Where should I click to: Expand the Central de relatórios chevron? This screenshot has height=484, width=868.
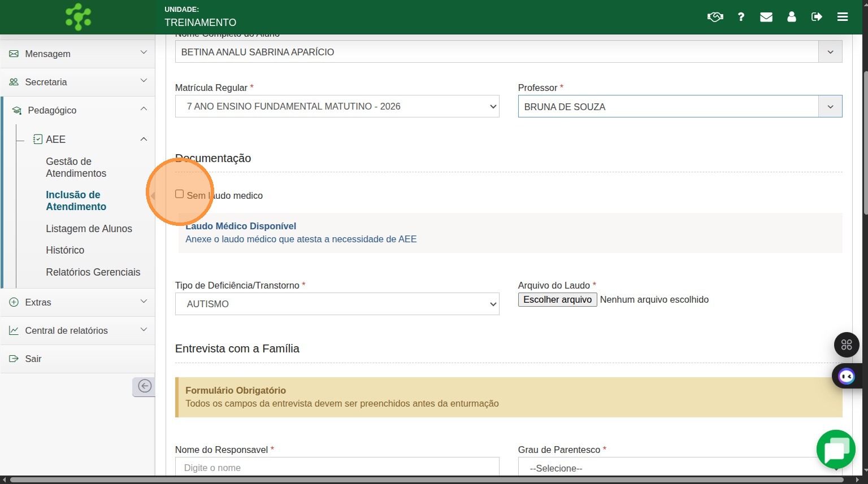pyautogui.click(x=144, y=329)
